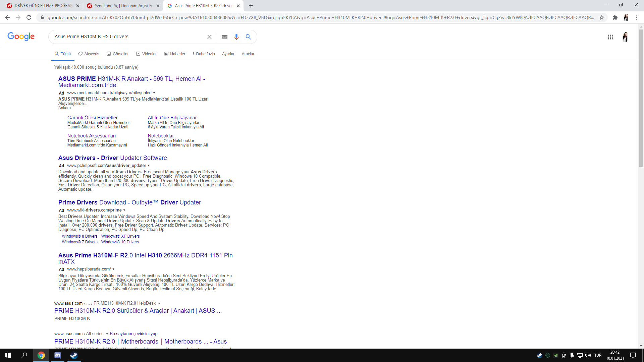This screenshot has width=644, height=362.
Task: Expand the arrow beside PRIME H310M-K R2.0 HelpDesk
Action: 159,303
